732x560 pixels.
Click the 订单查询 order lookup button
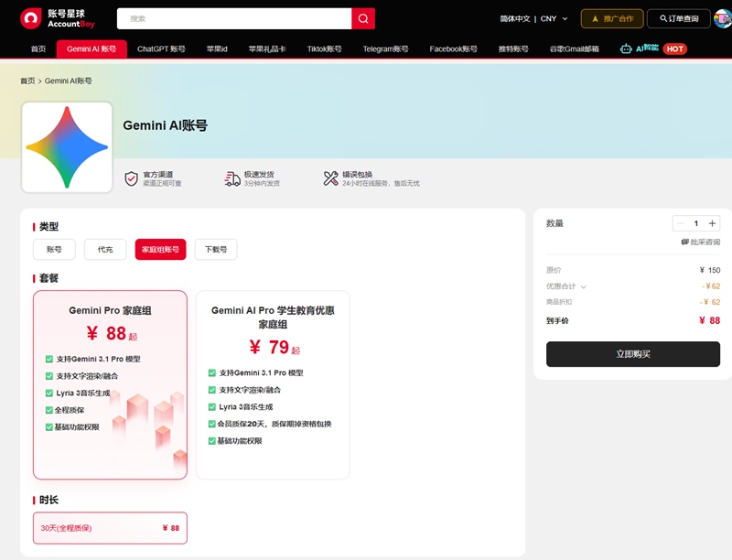(679, 18)
